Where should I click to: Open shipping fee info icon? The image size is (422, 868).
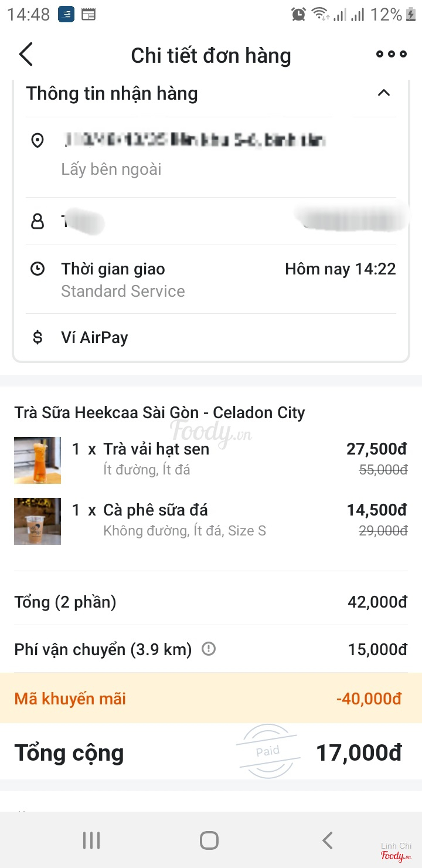point(209,649)
